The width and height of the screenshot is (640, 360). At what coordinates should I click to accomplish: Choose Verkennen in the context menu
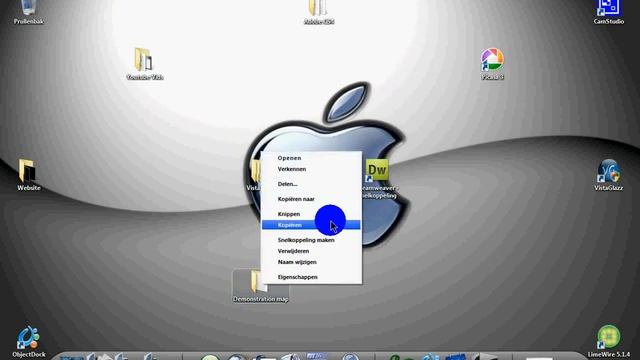[x=311, y=169]
